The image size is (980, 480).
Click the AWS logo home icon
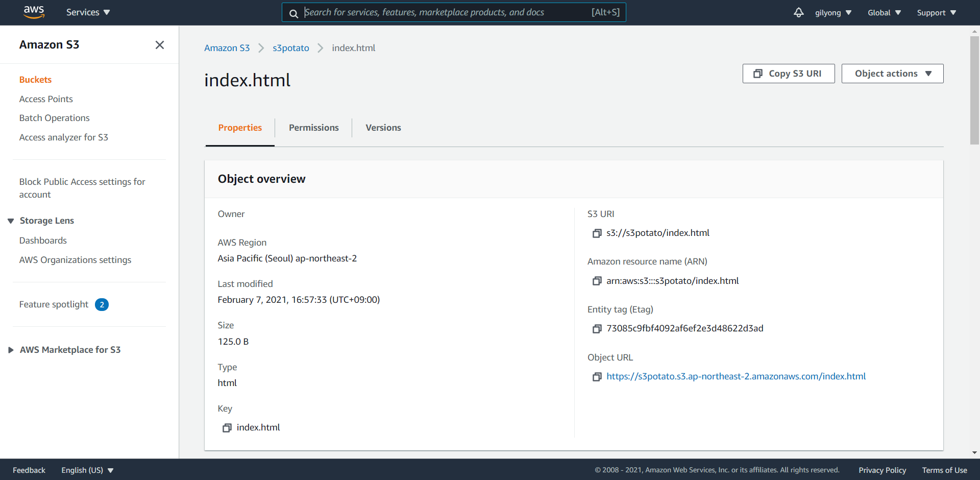34,12
